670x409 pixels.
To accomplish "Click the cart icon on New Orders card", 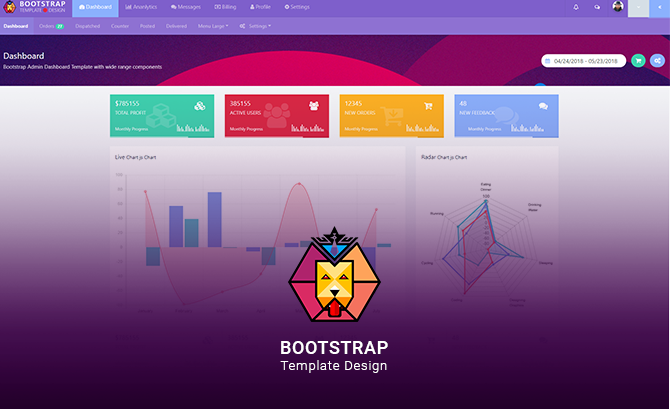I will click(428, 106).
